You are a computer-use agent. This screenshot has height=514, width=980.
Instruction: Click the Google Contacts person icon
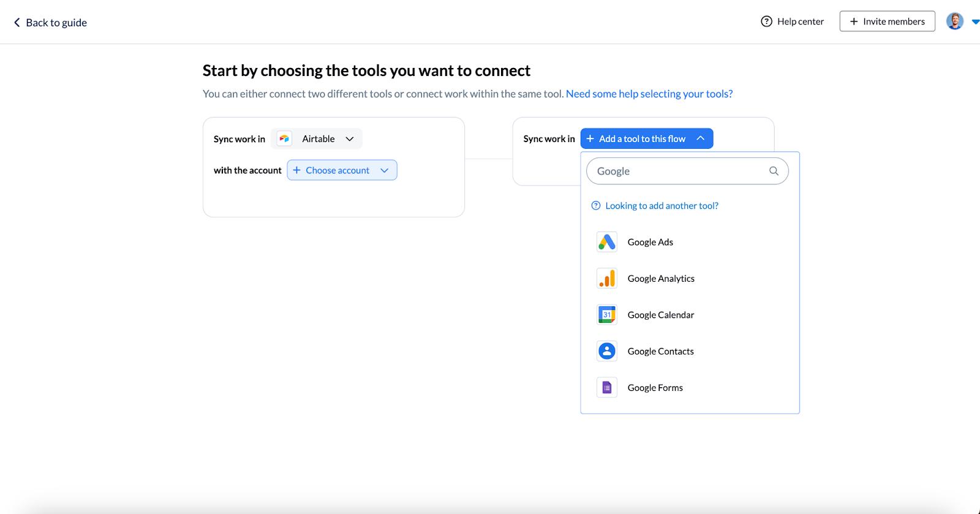(x=606, y=351)
